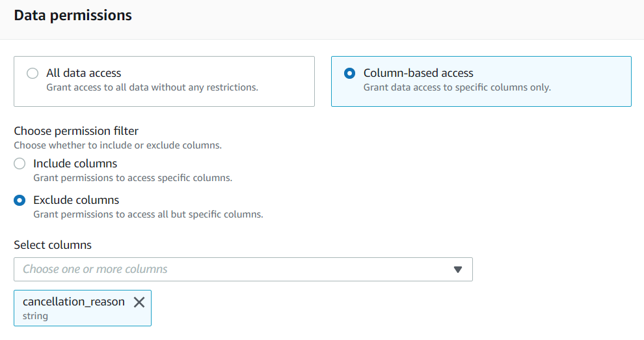
Task: Click the 'Column-based access' title text
Action: click(x=418, y=73)
